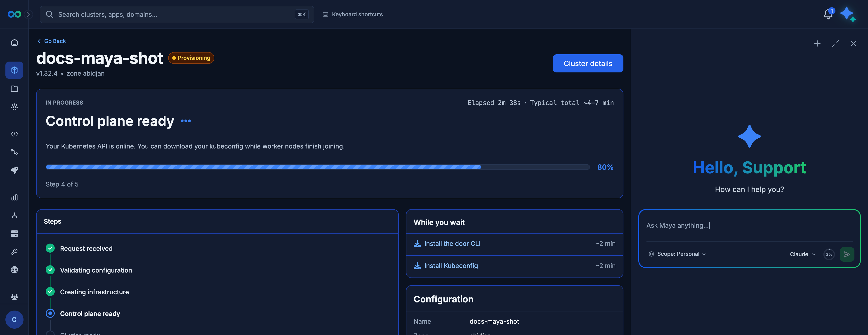Close the Maya assistant panel

coord(853,43)
